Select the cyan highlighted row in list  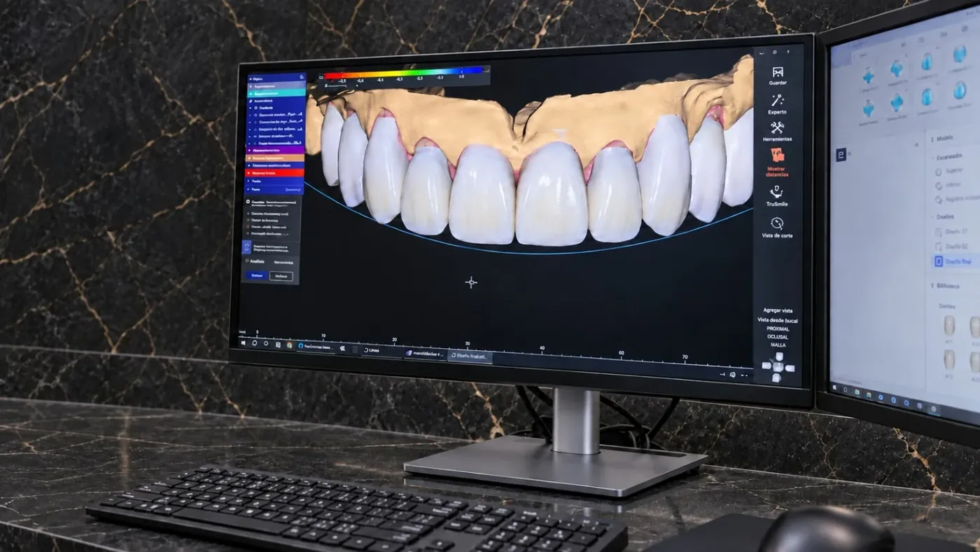pyautogui.click(x=275, y=93)
